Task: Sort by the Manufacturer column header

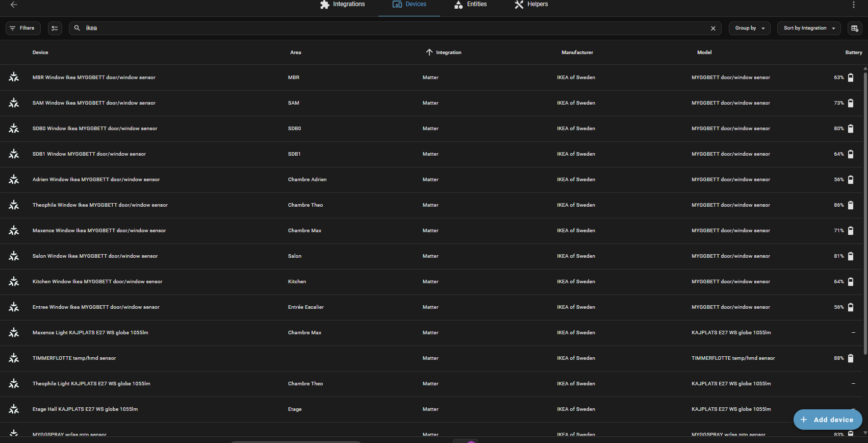Action: coord(577,53)
